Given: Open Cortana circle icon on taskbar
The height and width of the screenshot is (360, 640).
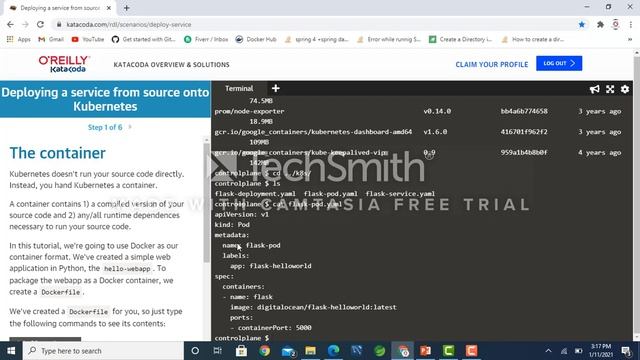Looking at the screenshot, I should pyautogui.click(x=195, y=351).
